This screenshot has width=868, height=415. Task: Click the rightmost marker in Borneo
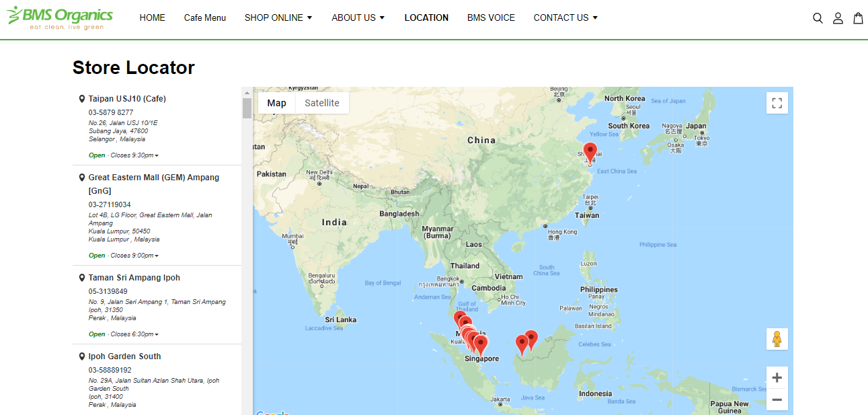point(531,340)
